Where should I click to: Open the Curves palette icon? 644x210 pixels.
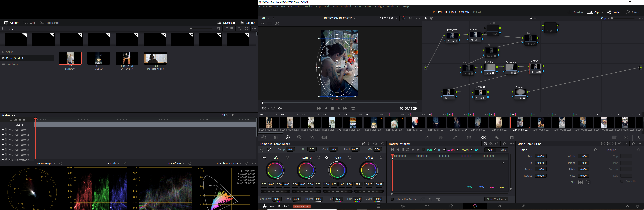pyautogui.click(x=427, y=138)
